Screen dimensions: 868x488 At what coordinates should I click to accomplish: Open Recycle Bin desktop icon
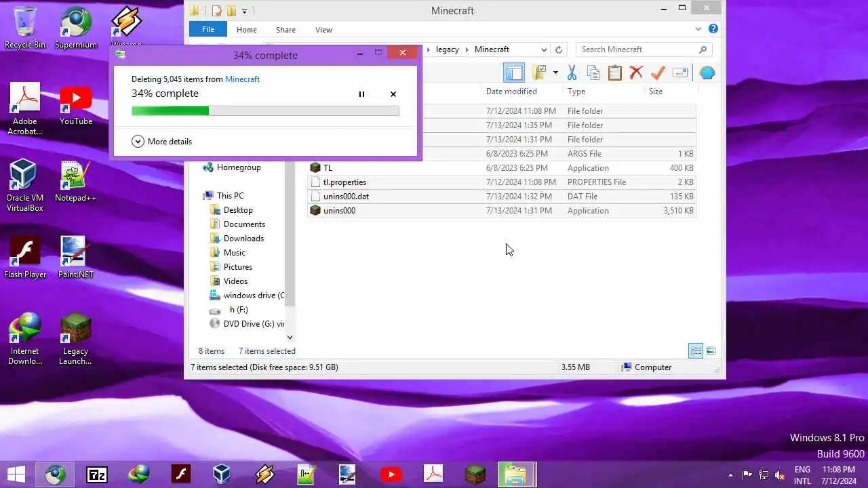(x=25, y=28)
